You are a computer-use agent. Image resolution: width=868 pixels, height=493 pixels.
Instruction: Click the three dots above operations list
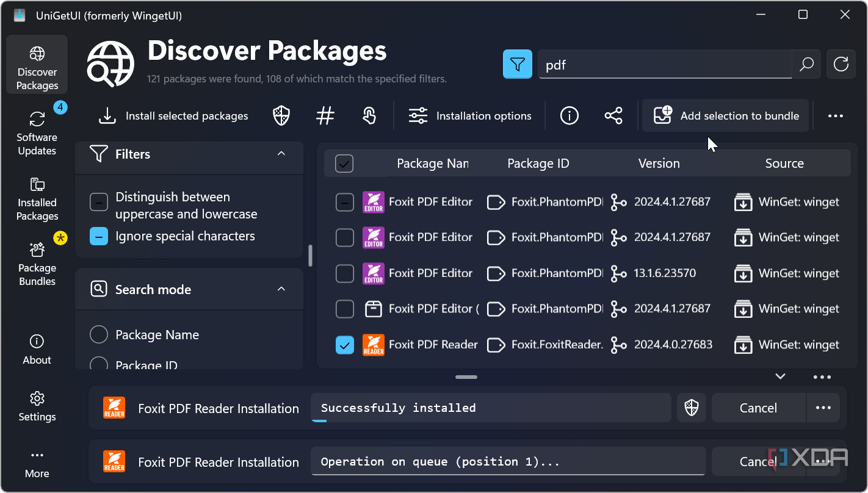[822, 377]
